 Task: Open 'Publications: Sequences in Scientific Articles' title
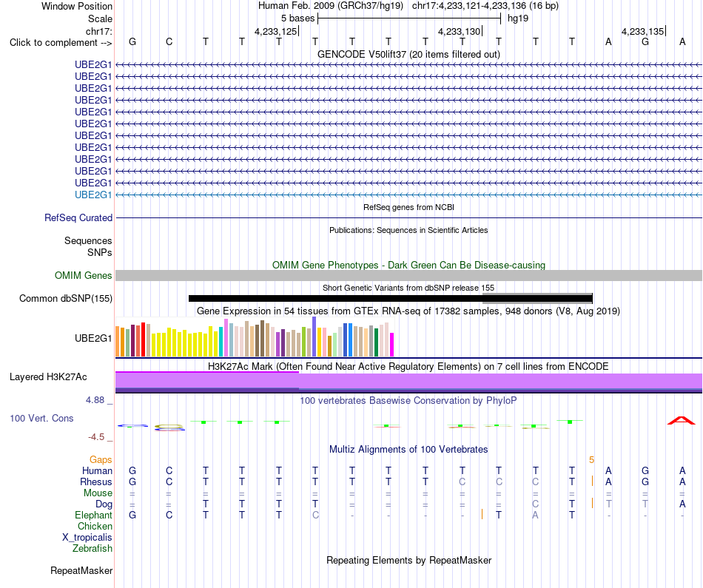click(x=408, y=230)
